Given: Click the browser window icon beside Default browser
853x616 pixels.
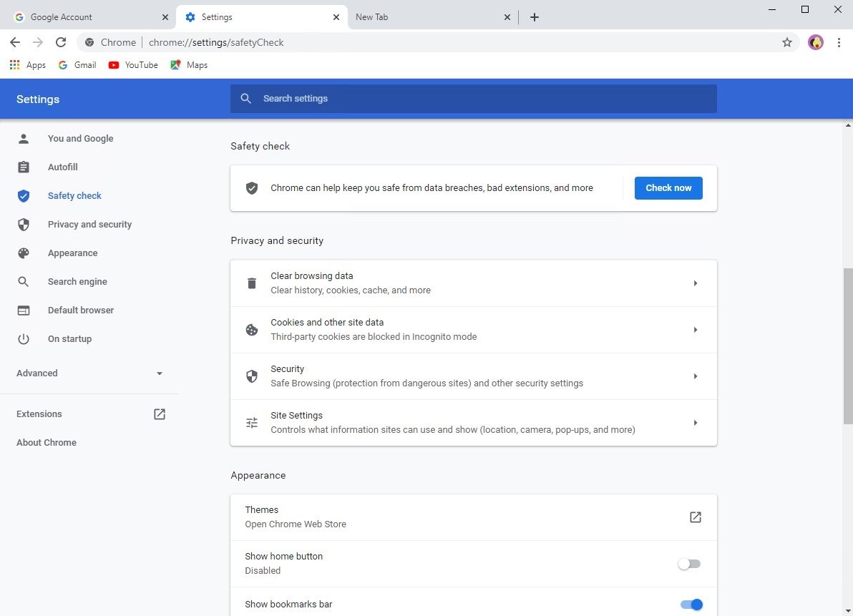Looking at the screenshot, I should [24, 311].
